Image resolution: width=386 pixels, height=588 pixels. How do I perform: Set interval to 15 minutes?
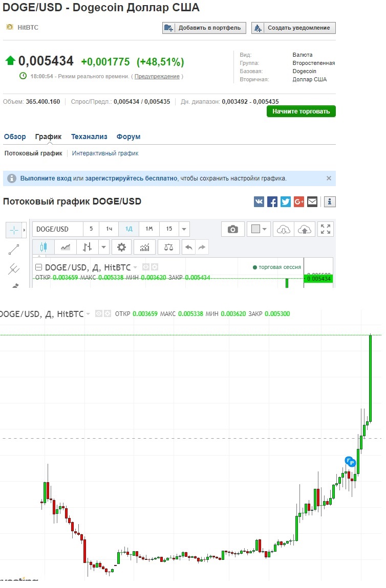pyautogui.click(x=169, y=229)
